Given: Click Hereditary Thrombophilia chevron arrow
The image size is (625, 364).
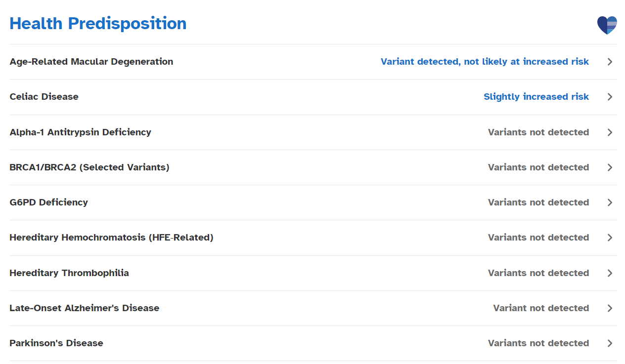Looking at the screenshot, I should coord(610,273).
